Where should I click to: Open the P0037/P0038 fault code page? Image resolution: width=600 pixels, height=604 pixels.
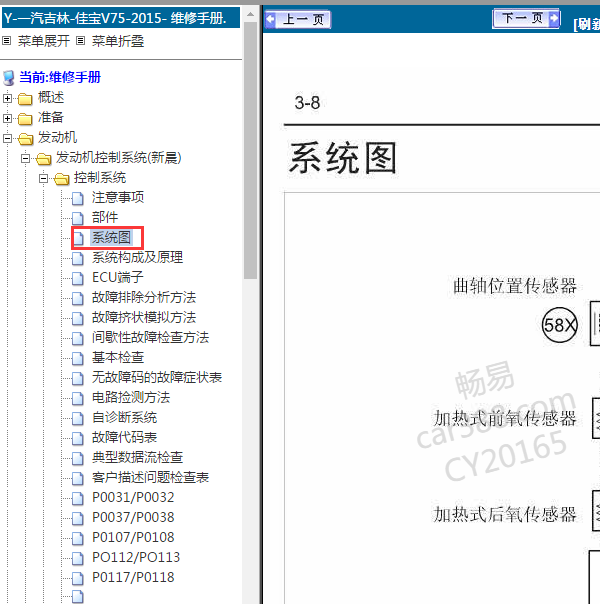click(133, 518)
